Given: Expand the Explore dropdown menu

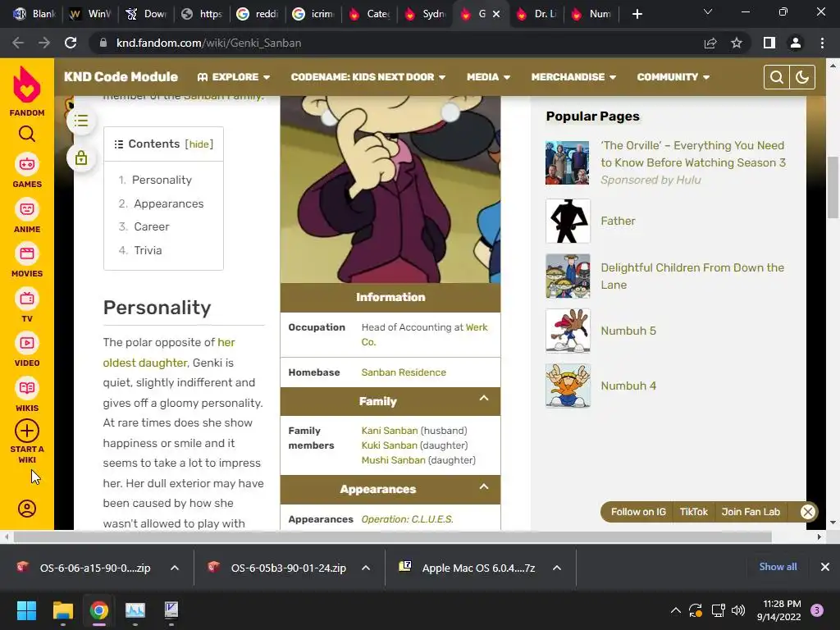Looking at the screenshot, I should click(x=234, y=77).
